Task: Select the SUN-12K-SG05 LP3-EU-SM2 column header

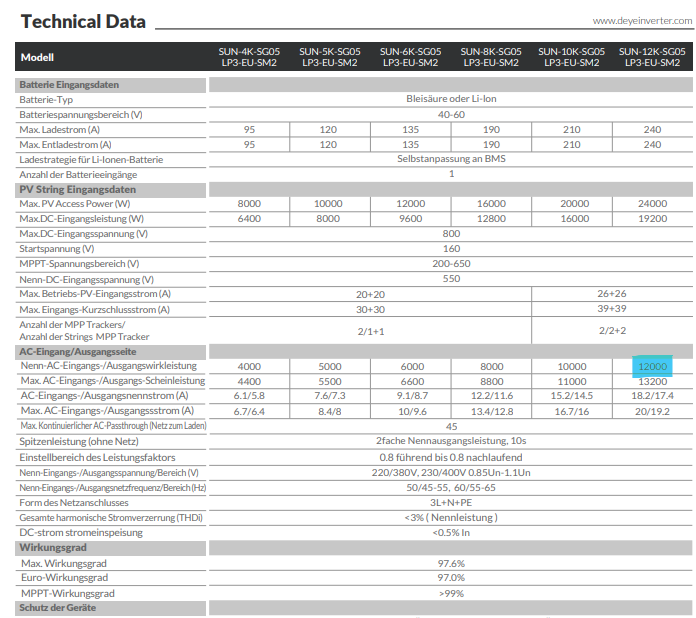Action: point(653,56)
